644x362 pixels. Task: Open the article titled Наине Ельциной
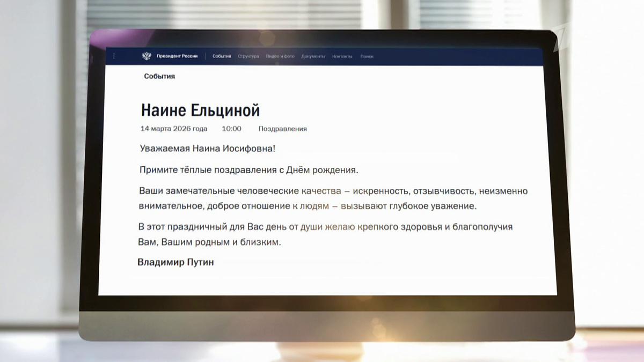[201, 109]
